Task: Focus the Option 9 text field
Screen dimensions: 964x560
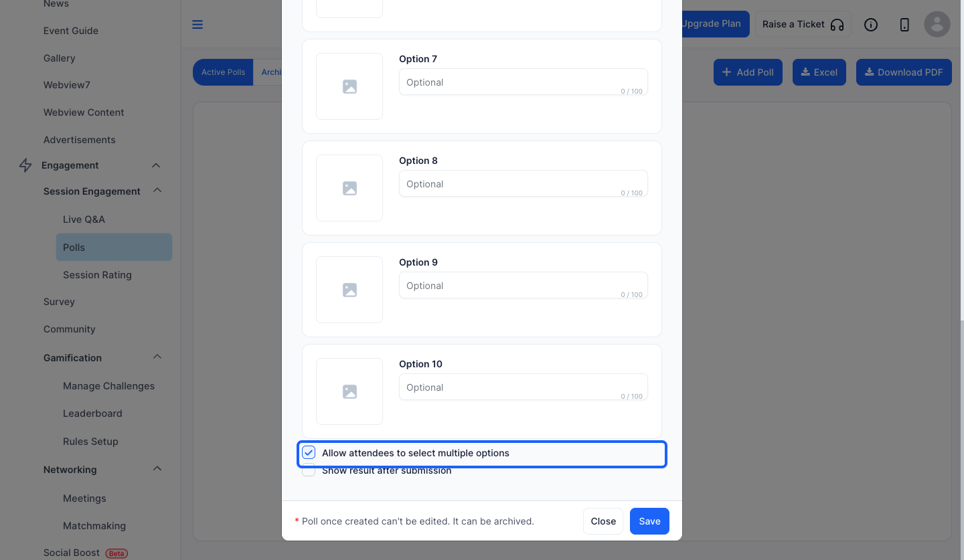Action: pos(524,286)
